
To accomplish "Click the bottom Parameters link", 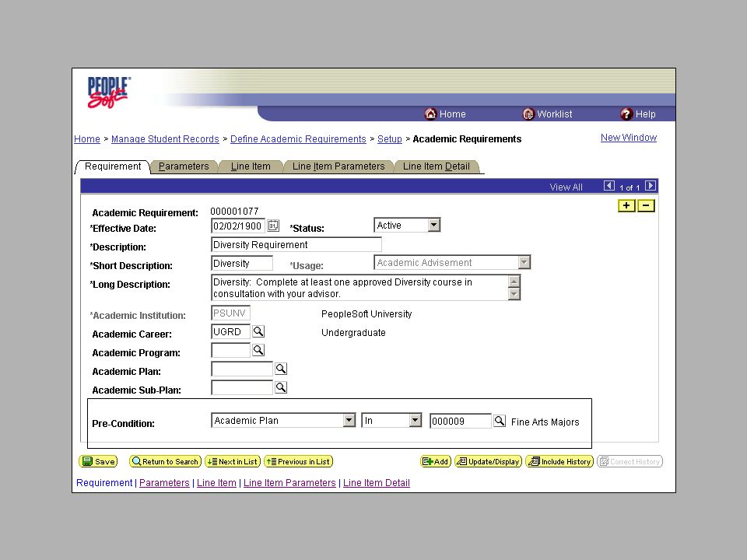I will click(x=164, y=483).
